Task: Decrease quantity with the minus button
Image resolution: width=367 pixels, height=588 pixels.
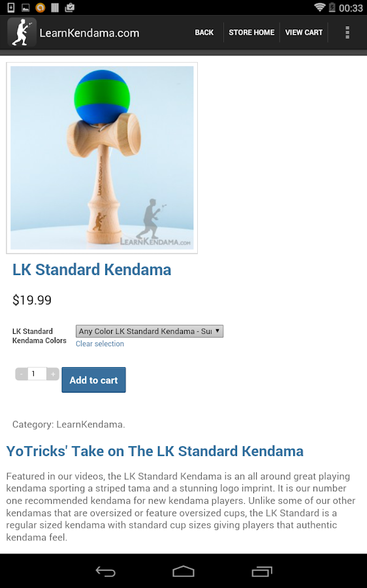Action: 22,374
